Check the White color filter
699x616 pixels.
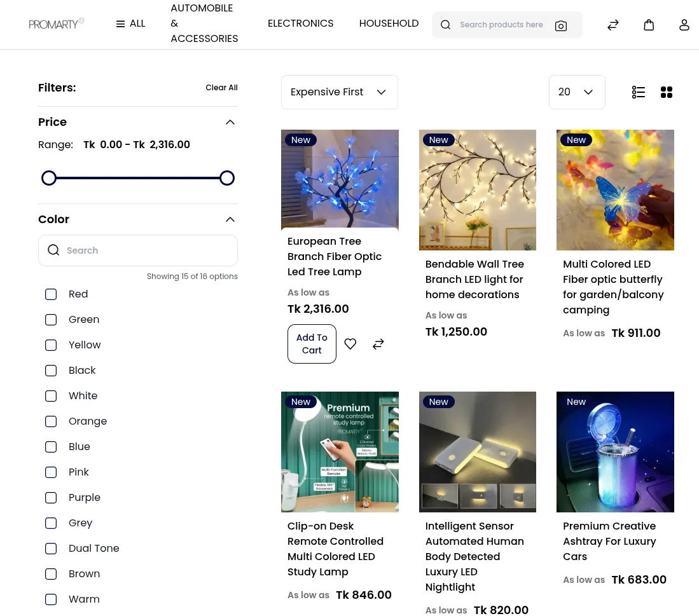51,396
